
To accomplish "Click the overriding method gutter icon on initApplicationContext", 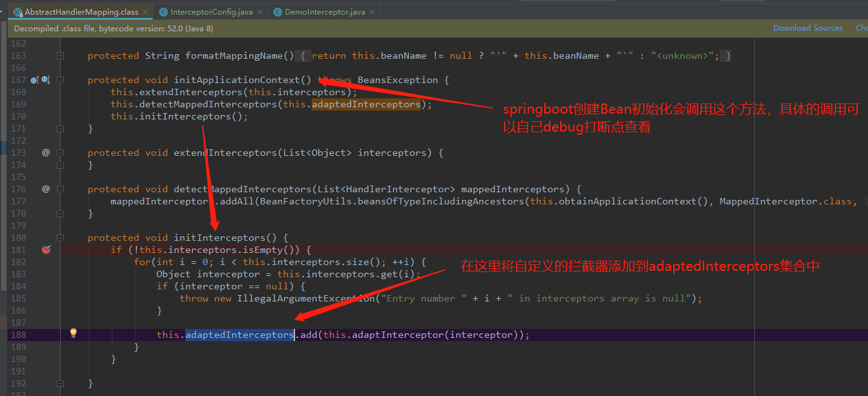I will tap(34, 79).
